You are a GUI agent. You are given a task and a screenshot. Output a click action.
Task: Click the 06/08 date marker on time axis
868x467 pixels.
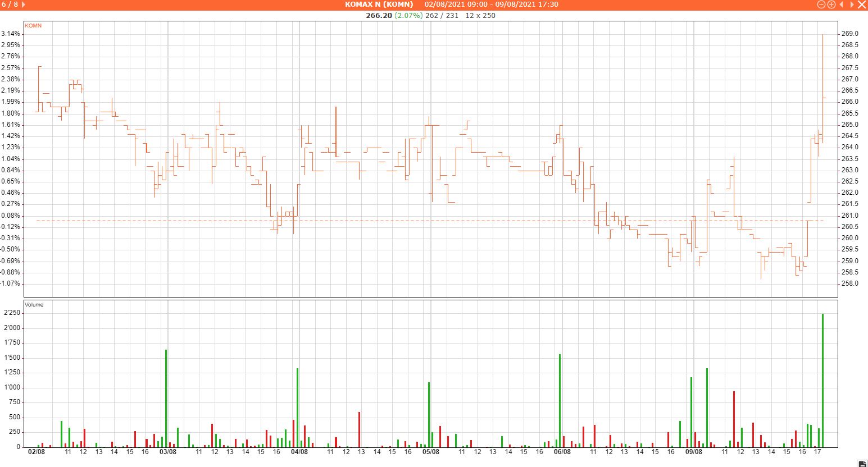[562, 452]
